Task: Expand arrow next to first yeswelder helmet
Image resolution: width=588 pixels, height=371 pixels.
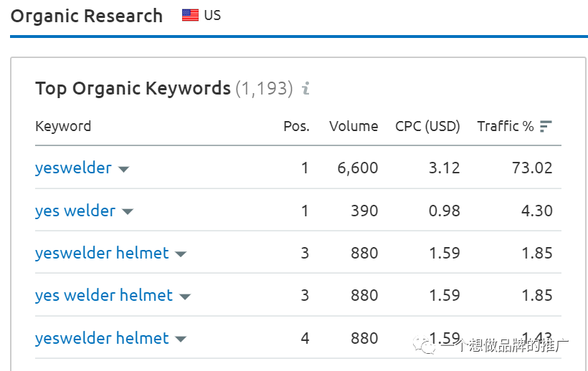Action: tap(181, 254)
